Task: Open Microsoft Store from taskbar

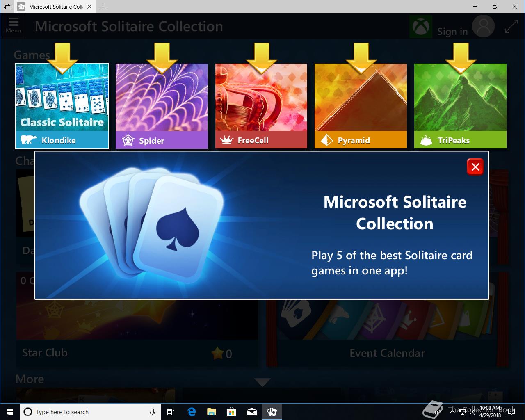Action: (231, 412)
